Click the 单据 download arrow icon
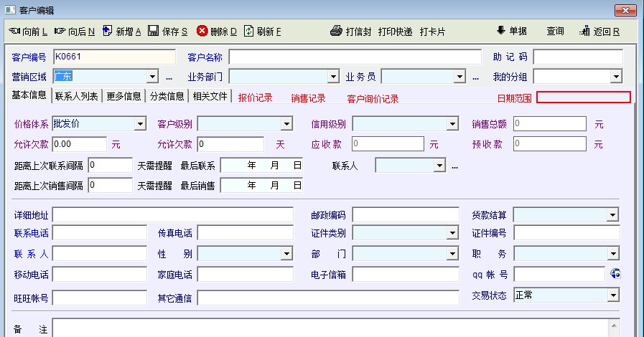 (501, 31)
